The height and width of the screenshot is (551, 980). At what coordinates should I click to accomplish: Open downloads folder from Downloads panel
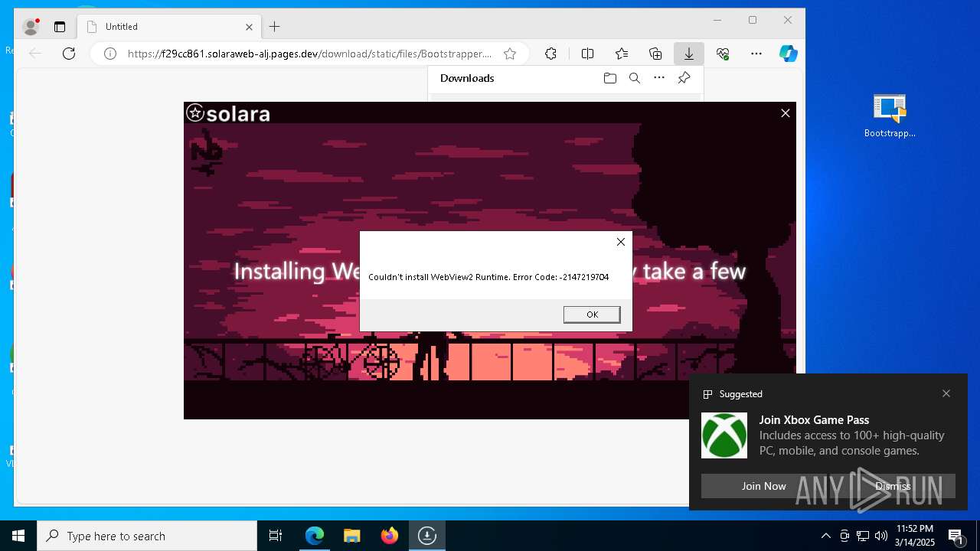(610, 78)
